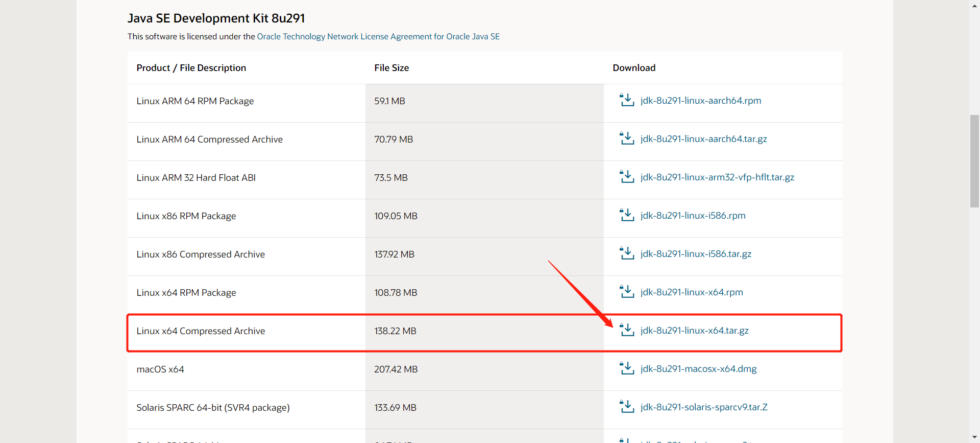Select 'Linux x64 RPM Package' text
Screen dimensions: 980x443
tap(186, 293)
